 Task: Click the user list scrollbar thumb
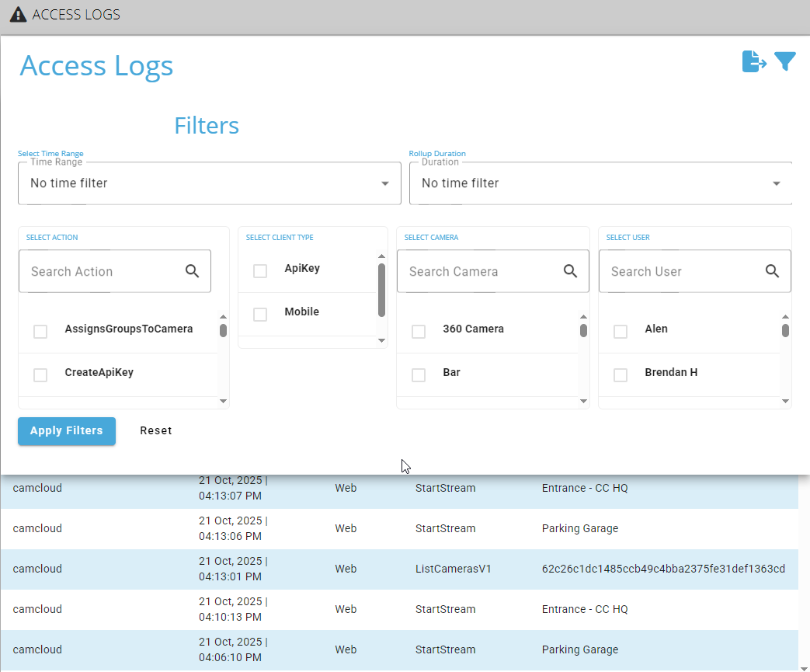coord(785,331)
